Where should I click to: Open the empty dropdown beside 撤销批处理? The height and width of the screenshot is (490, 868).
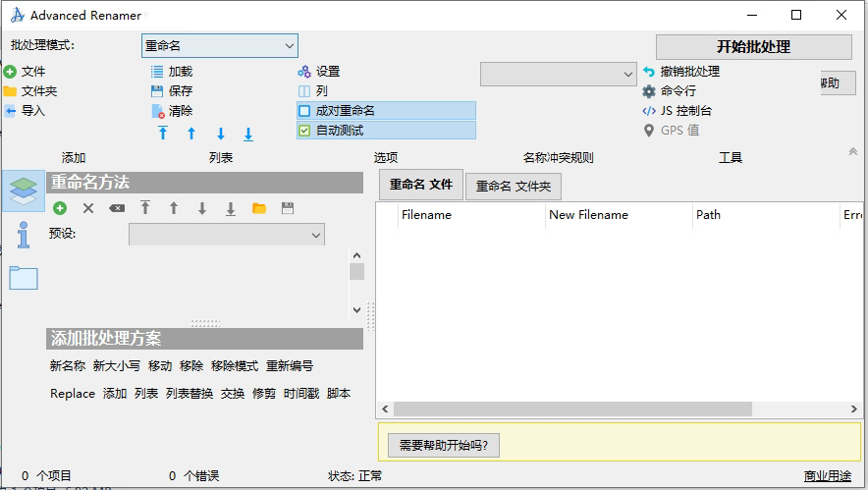(558, 74)
